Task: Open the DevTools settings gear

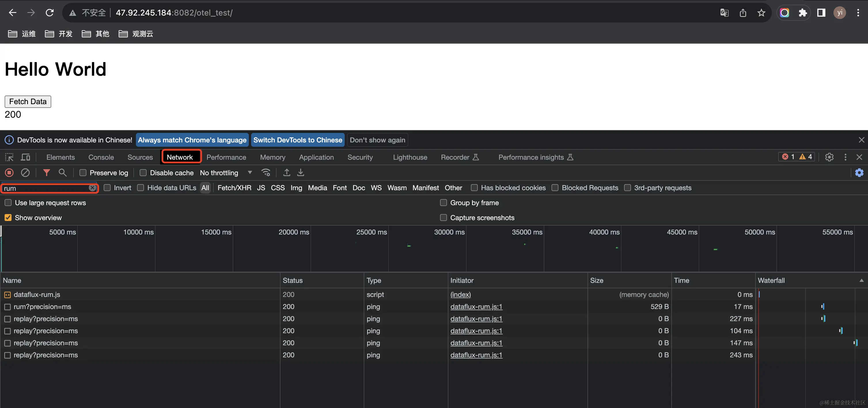Action: coord(829,157)
